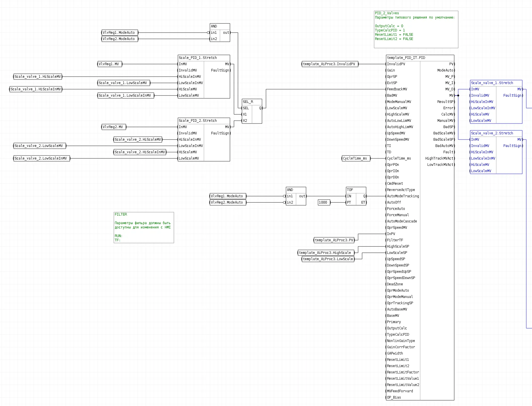
Task: Click the FeedbackMV input pin
Action: coord(397,89)
